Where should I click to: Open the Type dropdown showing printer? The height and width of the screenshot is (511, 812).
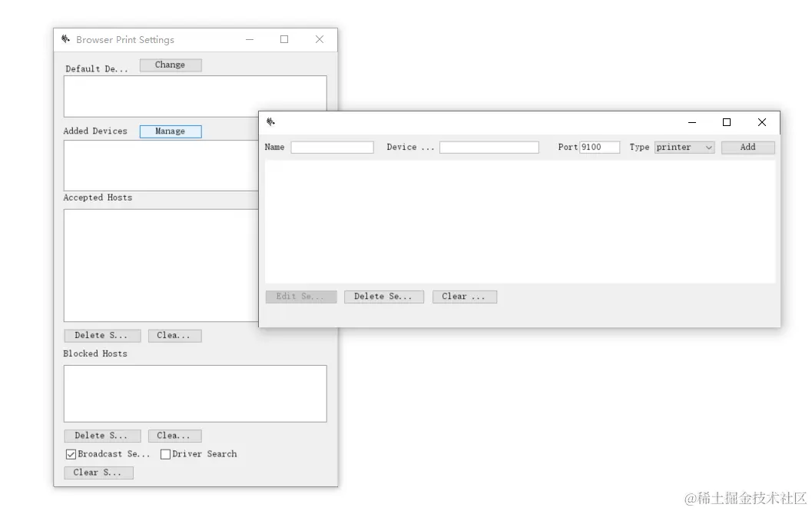click(x=684, y=148)
